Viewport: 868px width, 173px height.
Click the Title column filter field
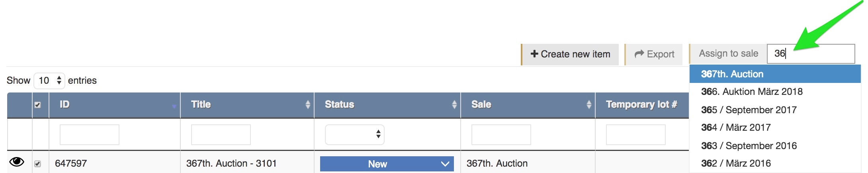(221, 135)
